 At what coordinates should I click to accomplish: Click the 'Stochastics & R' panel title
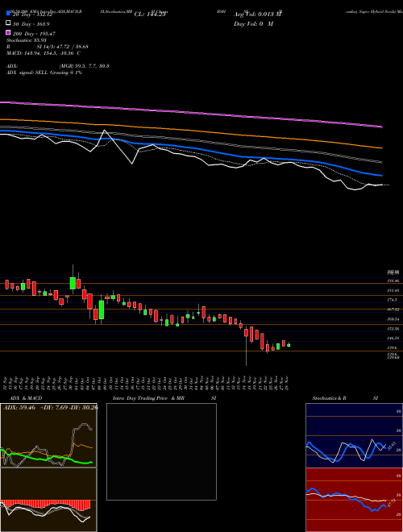tap(330, 398)
